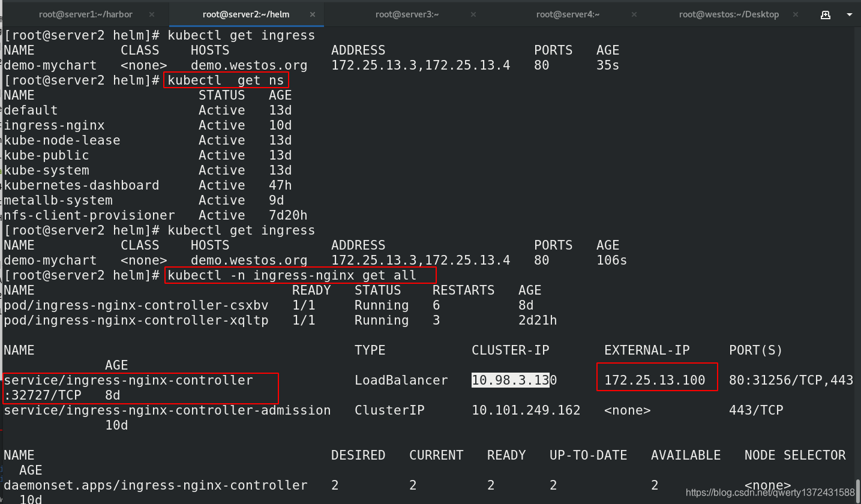Image resolution: width=861 pixels, height=504 pixels.
Task: Select the 'kube-public' namespace name
Action: 46,155
